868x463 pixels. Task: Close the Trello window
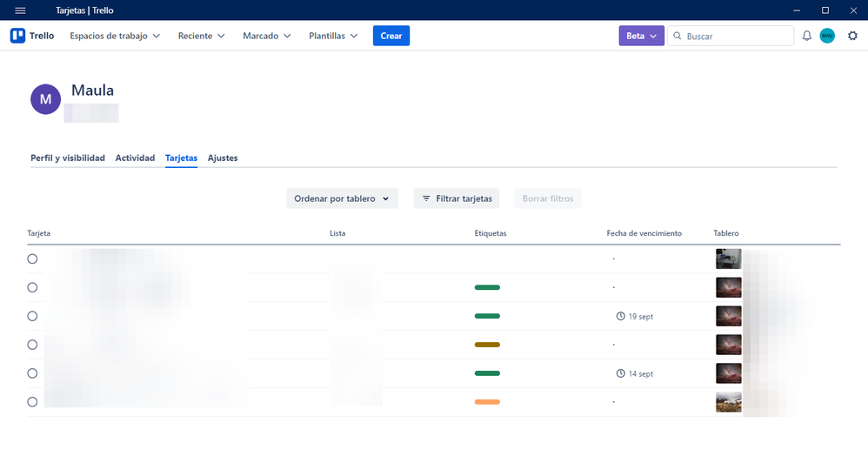[x=853, y=10]
